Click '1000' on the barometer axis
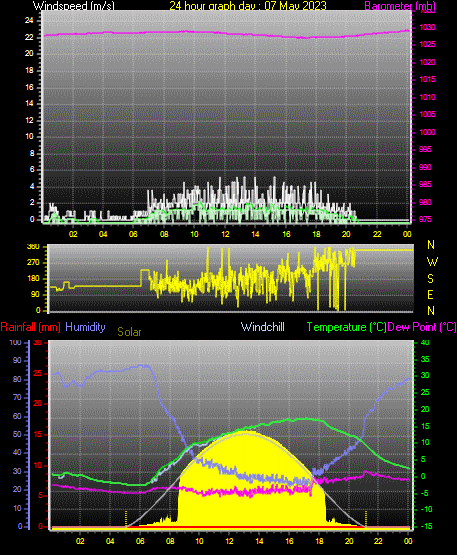The width and height of the screenshot is (457, 555). [427, 132]
